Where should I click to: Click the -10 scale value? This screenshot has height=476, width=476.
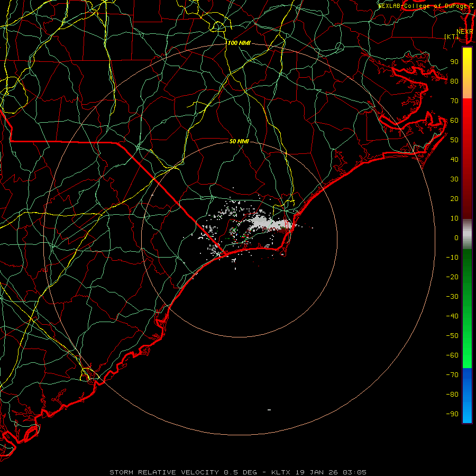click(x=452, y=258)
